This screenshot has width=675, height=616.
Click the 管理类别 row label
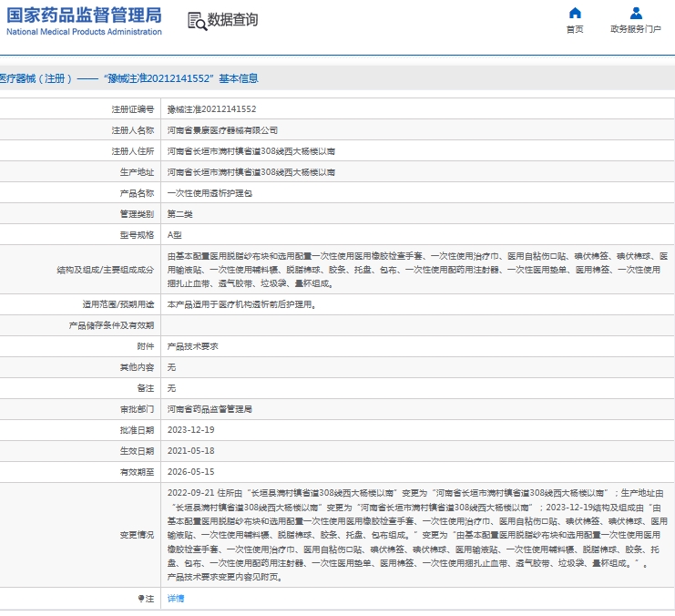tap(137, 214)
